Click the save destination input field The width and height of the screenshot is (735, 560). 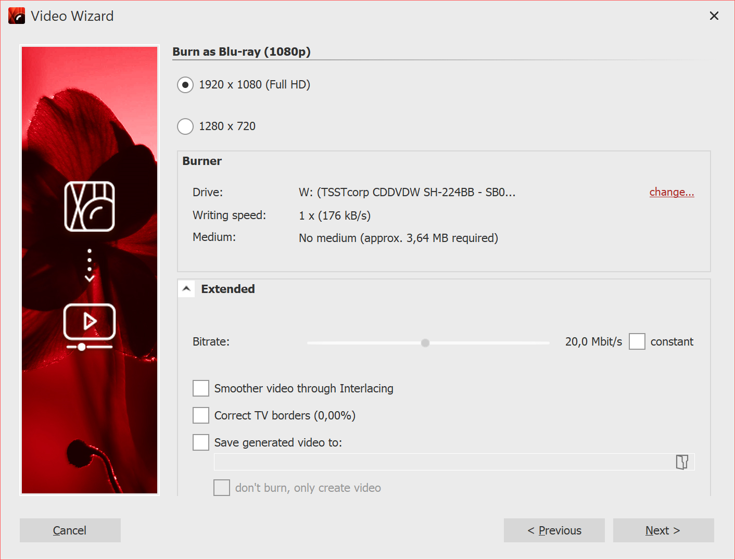pos(442,462)
